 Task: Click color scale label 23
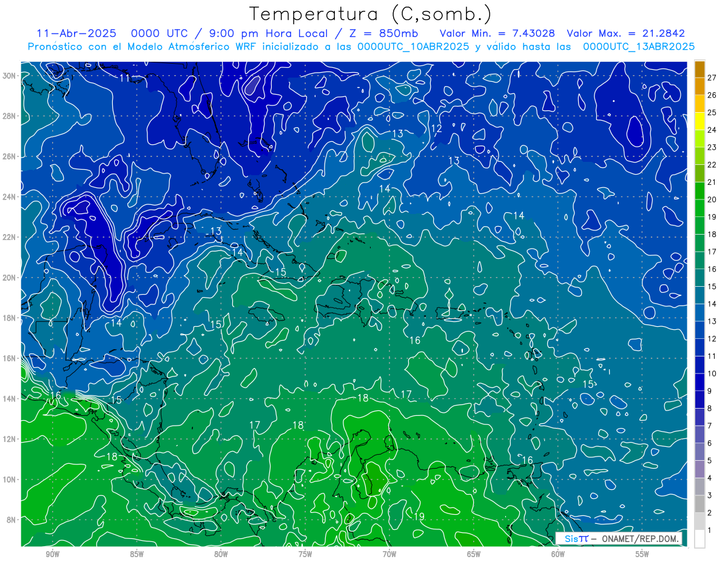tap(712, 147)
